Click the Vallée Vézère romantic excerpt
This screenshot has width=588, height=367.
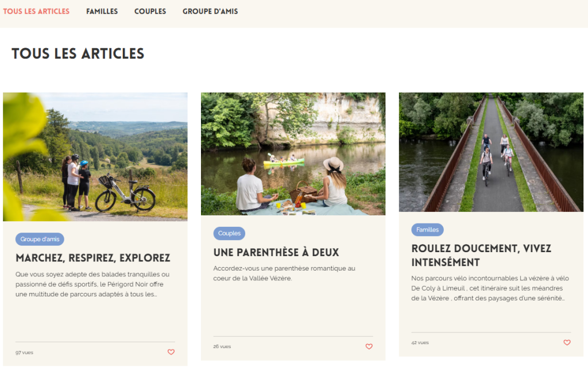284,273
